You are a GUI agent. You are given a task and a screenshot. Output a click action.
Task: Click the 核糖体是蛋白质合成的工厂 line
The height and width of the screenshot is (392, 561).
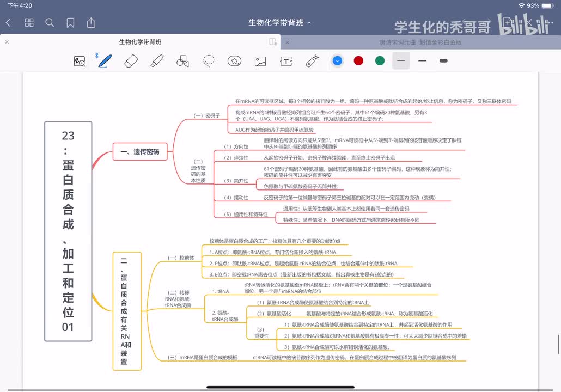(275, 241)
